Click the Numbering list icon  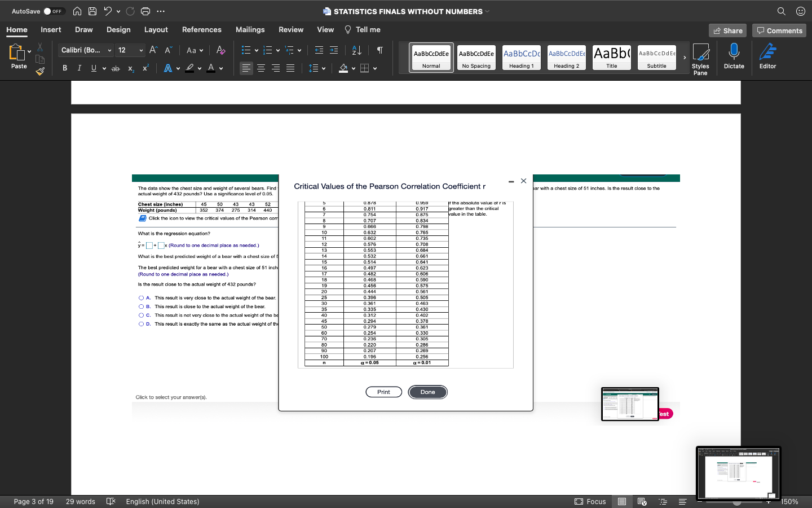(268, 50)
